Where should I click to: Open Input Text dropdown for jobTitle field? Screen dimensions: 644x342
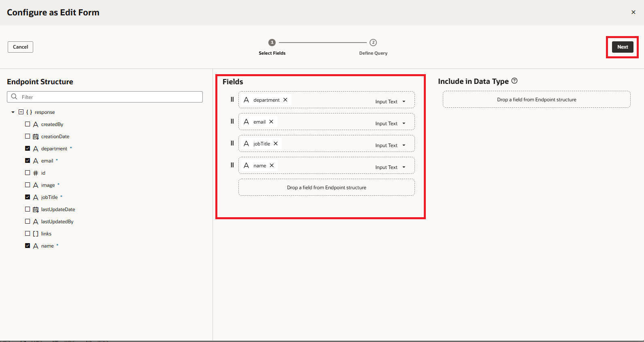point(404,145)
